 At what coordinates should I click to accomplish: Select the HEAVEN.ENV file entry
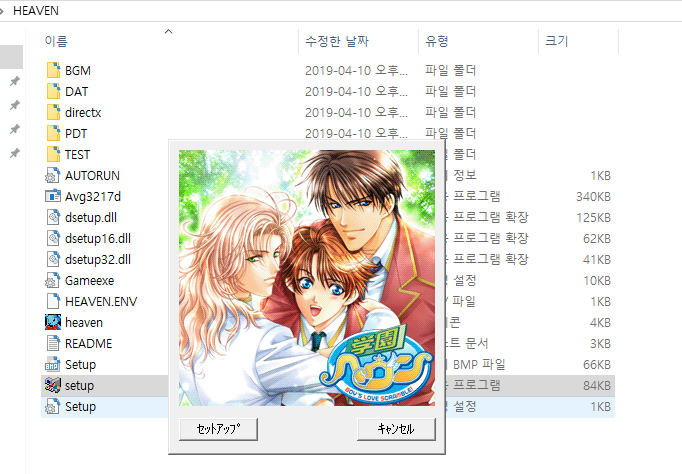click(101, 301)
